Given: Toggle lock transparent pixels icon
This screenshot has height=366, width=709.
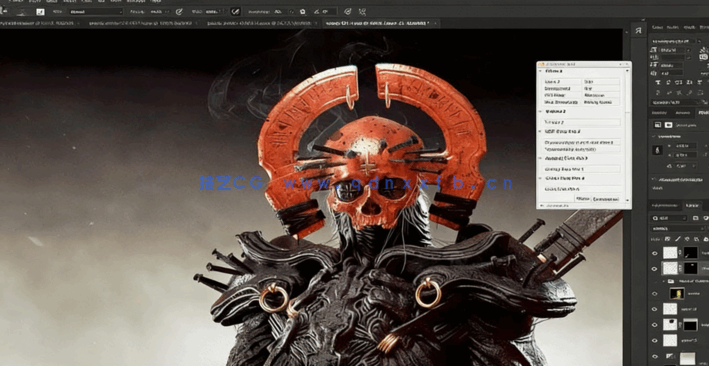Looking at the screenshot, I should pyautogui.click(x=668, y=239).
